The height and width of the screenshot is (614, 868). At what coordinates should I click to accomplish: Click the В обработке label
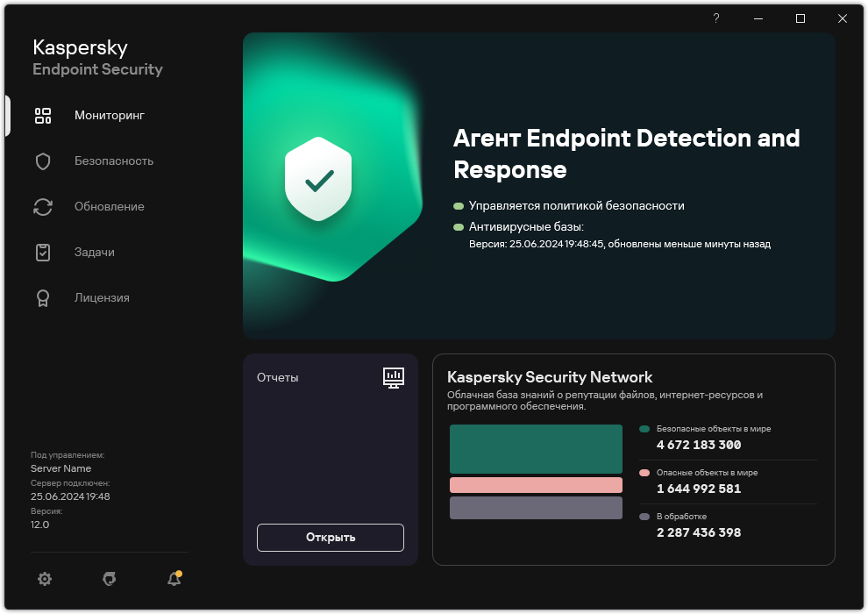pos(681,516)
